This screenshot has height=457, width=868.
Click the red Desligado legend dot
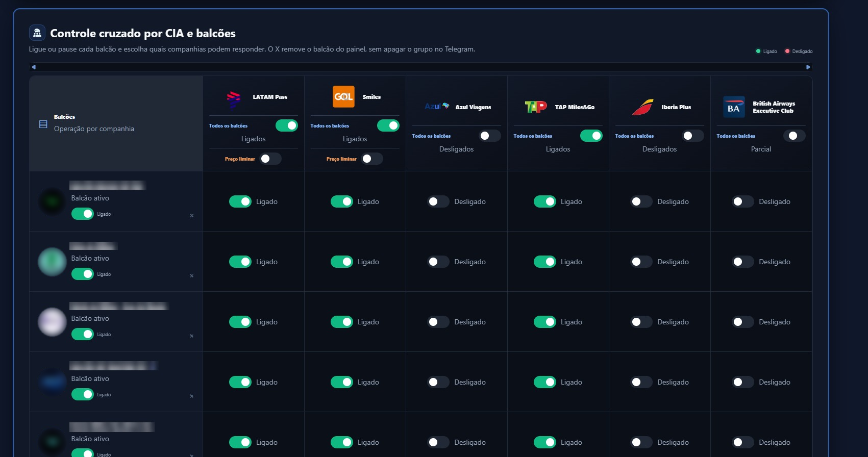[787, 51]
